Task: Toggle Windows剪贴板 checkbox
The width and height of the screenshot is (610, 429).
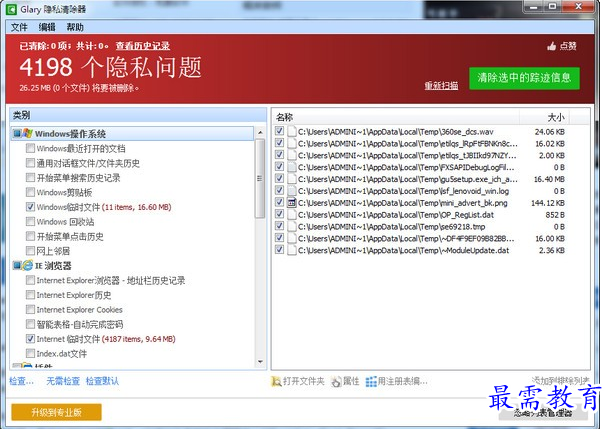Action: 30,192
